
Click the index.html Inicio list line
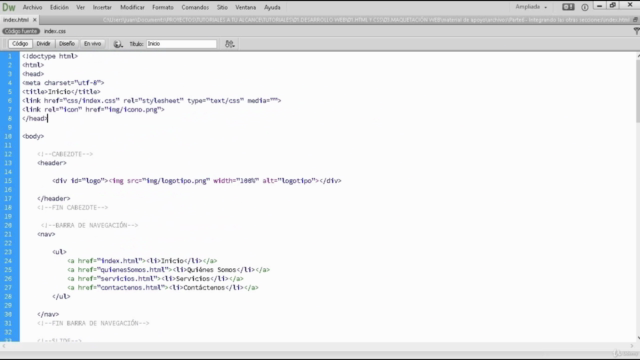[x=142, y=261]
